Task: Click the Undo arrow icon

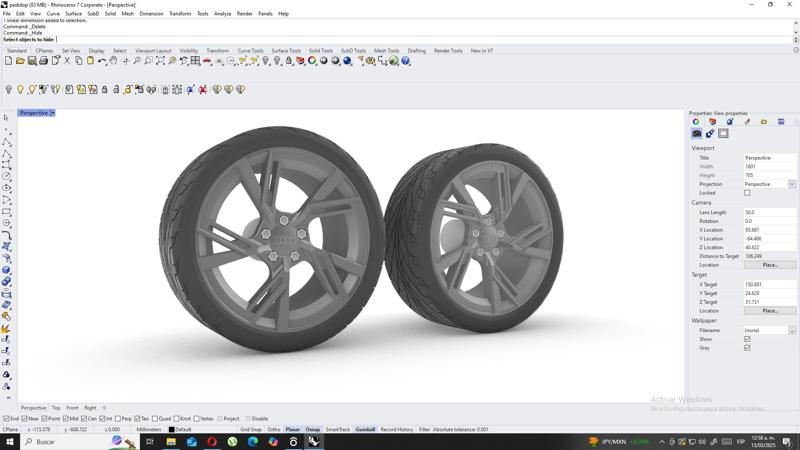Action: (101, 61)
